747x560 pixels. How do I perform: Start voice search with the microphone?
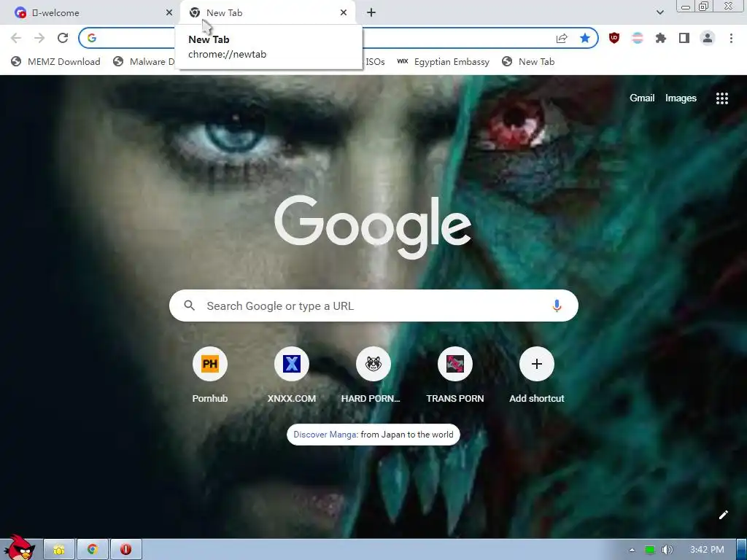(x=557, y=306)
